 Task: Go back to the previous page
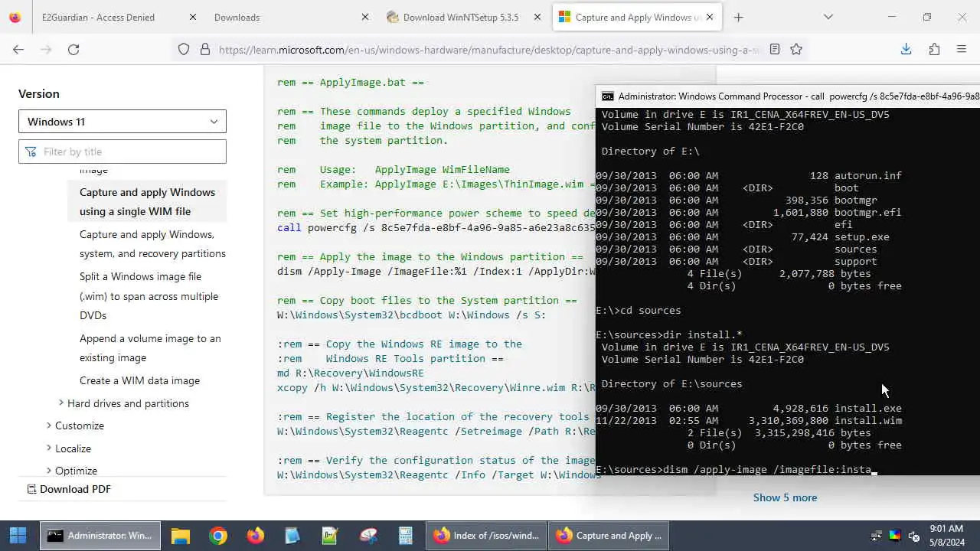tap(18, 49)
